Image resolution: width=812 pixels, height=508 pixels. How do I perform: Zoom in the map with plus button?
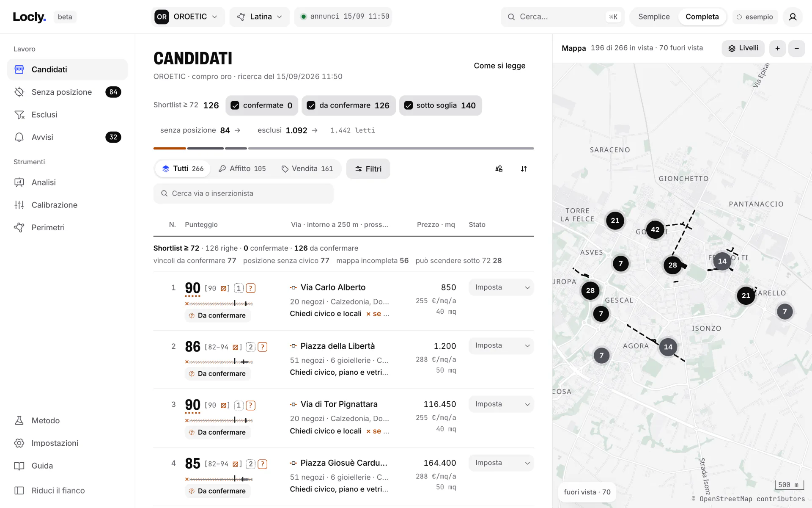coord(777,48)
